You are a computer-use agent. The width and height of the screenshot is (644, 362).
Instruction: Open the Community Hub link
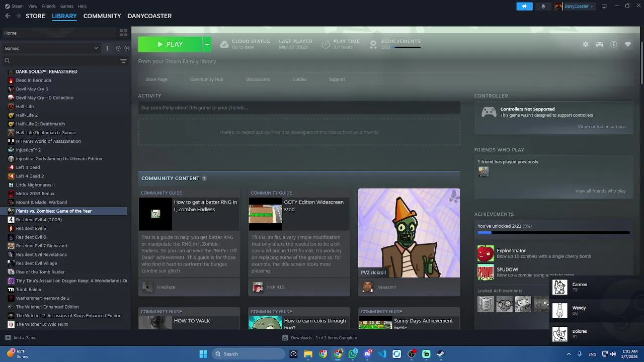click(207, 79)
